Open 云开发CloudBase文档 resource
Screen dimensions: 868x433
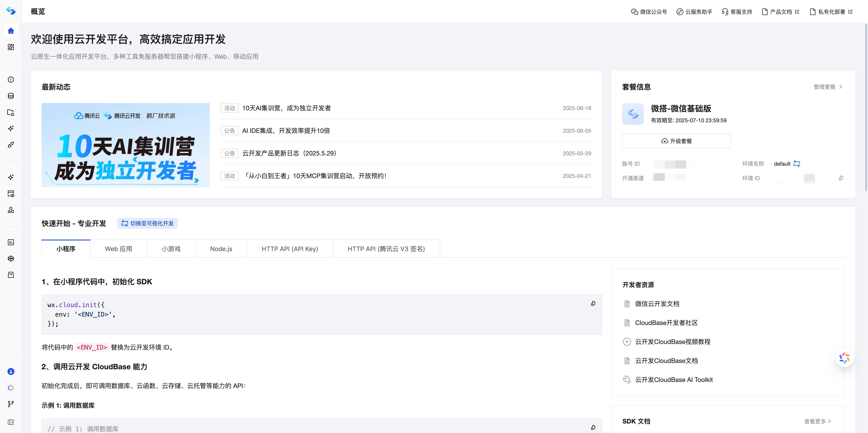click(x=666, y=360)
